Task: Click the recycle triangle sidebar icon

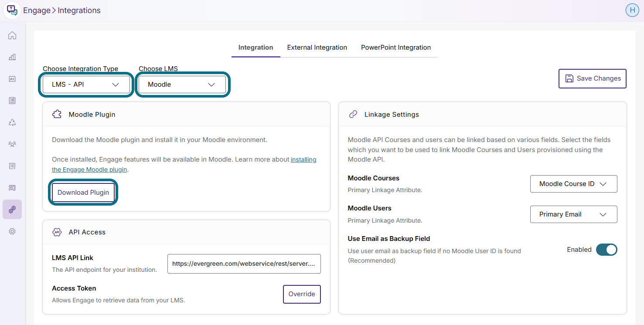Action: coord(12,122)
